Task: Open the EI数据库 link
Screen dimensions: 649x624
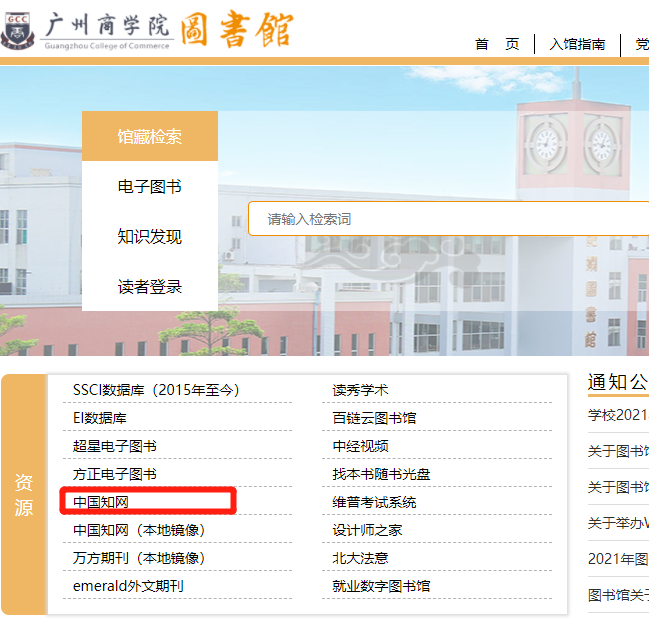Action: tap(100, 418)
